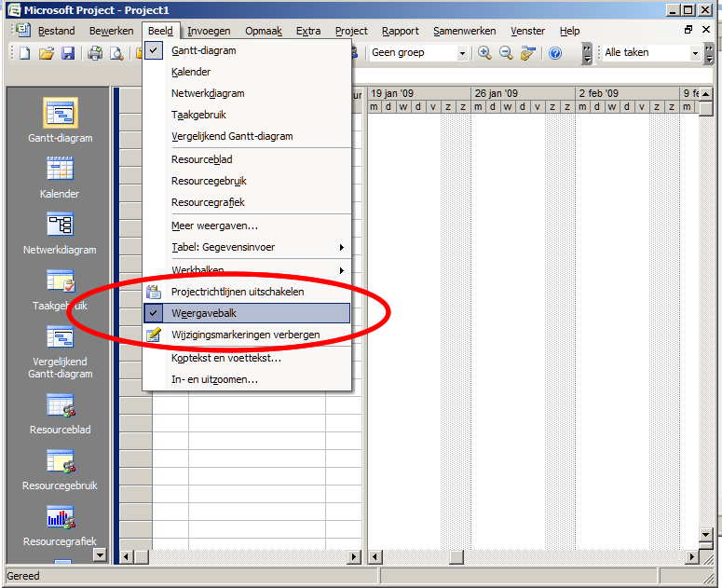Choose Kalender in the Beeld menu
Screen dimensions: 722x588
(x=247, y=72)
